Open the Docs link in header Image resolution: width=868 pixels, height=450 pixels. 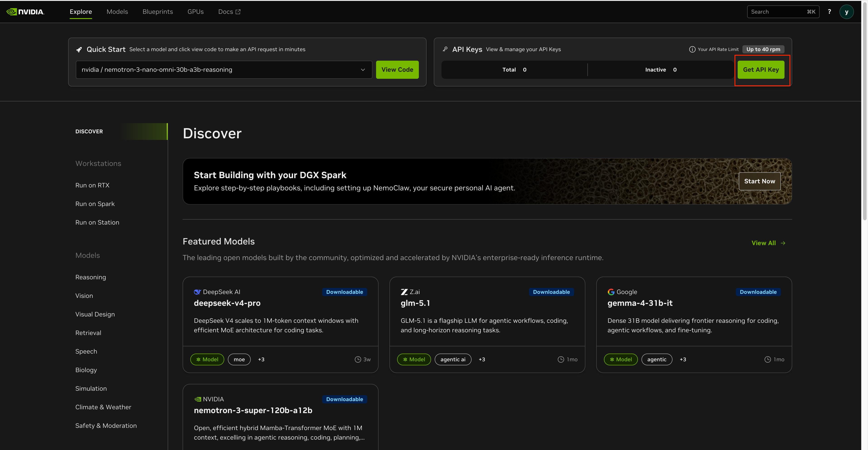click(x=229, y=12)
